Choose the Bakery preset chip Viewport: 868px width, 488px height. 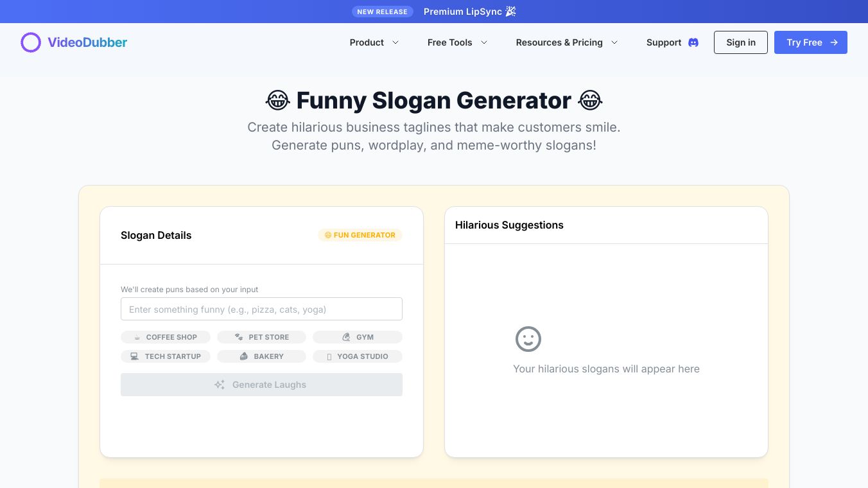(x=261, y=356)
